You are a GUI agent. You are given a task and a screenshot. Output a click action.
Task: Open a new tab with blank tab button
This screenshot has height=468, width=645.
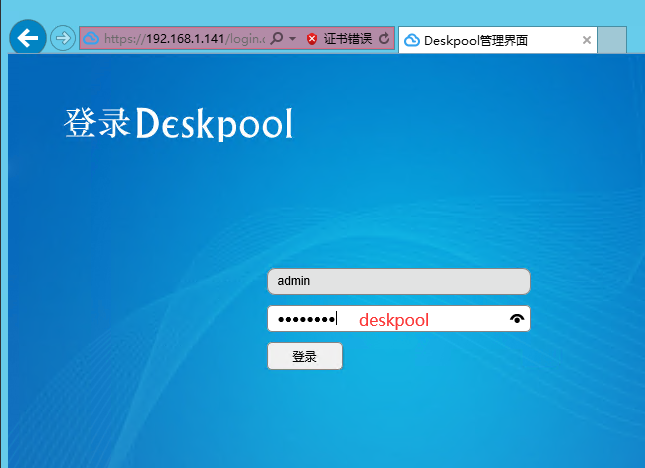pos(612,40)
